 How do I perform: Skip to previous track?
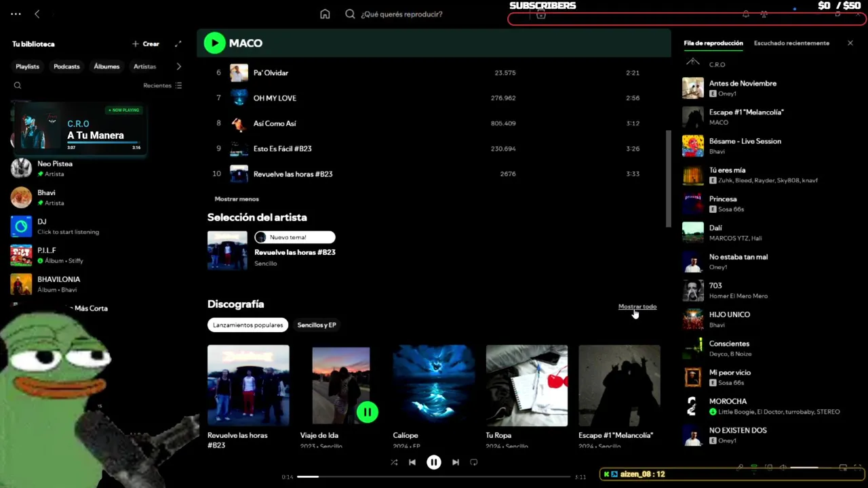pos(412,462)
